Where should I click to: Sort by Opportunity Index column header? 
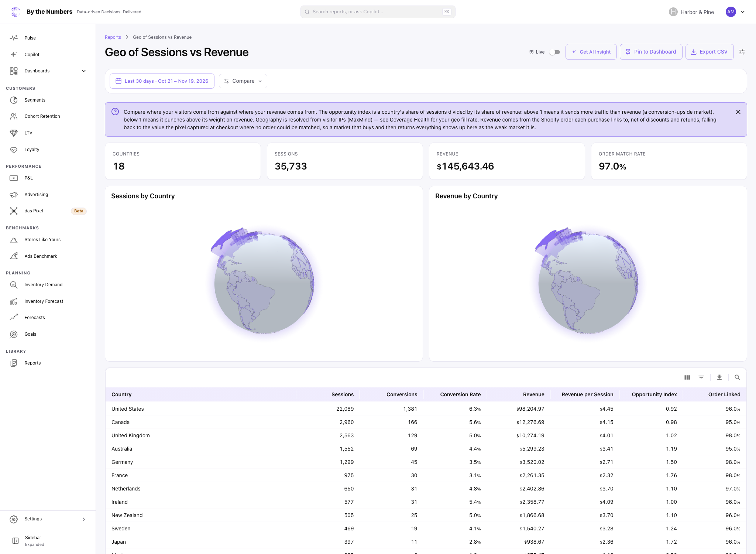point(654,394)
